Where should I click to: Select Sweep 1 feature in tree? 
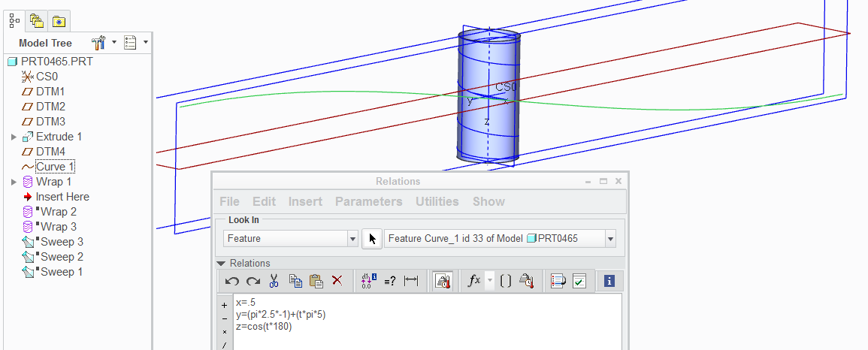(53, 271)
